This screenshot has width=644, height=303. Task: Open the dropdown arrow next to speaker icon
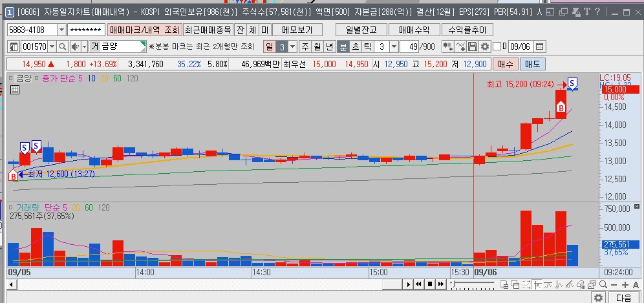coord(84,47)
